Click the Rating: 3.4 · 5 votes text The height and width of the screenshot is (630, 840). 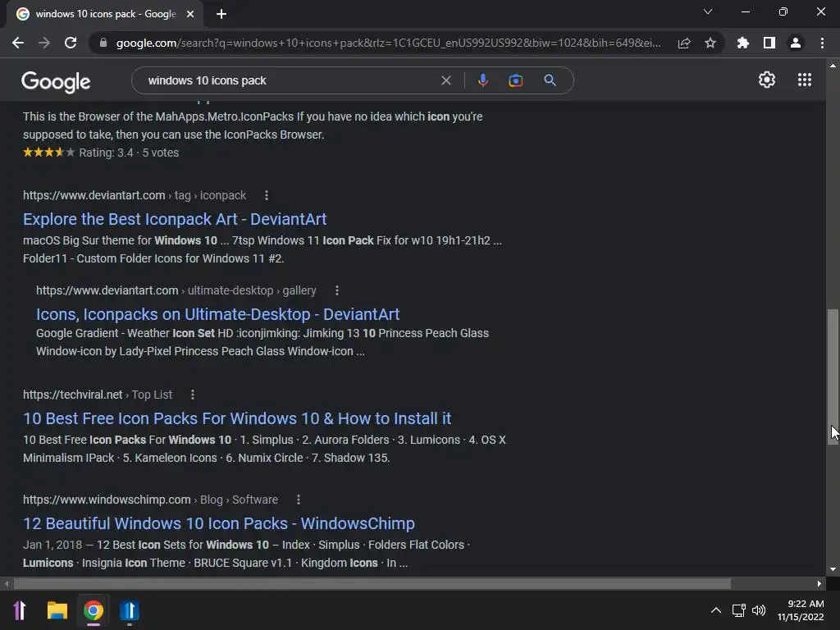(129, 153)
